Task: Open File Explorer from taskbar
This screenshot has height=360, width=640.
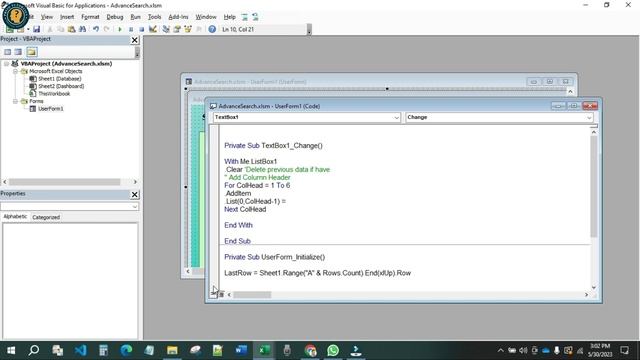Action: pos(172,350)
